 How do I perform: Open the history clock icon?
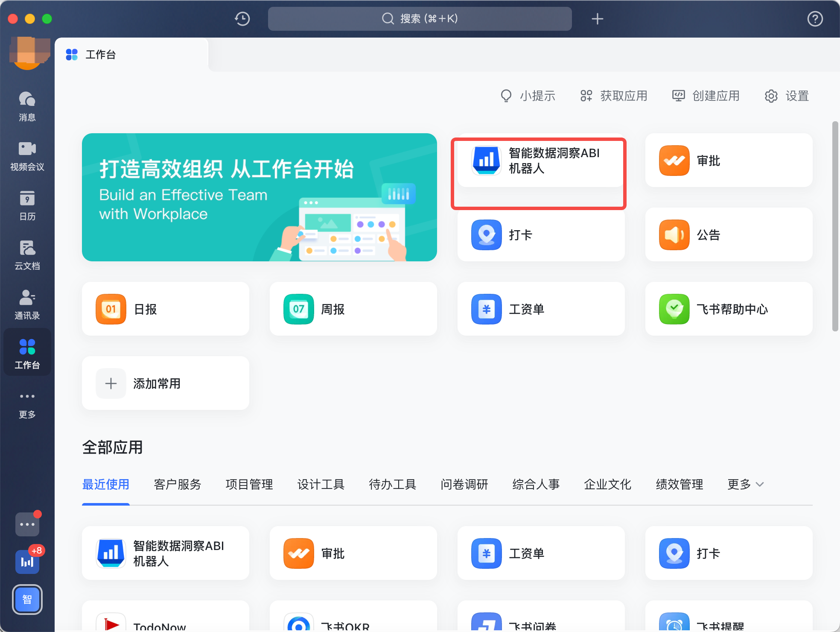tap(242, 19)
